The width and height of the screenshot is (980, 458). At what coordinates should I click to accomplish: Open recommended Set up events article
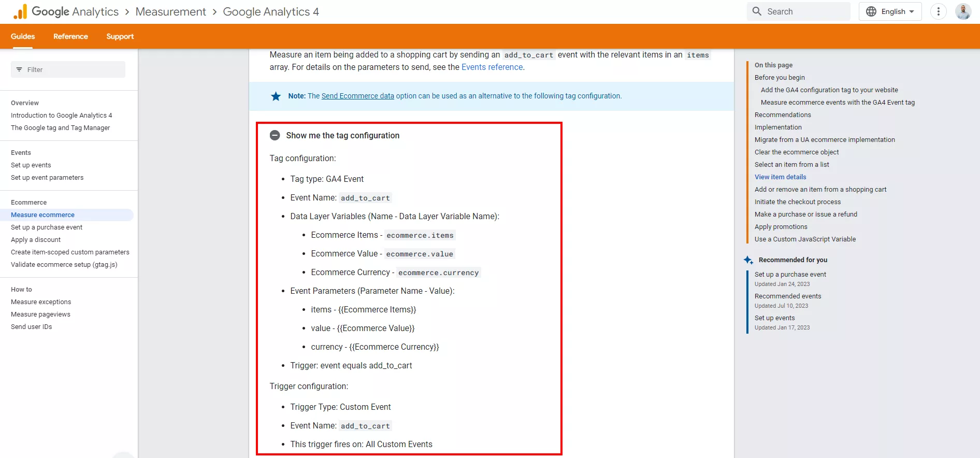pos(774,318)
